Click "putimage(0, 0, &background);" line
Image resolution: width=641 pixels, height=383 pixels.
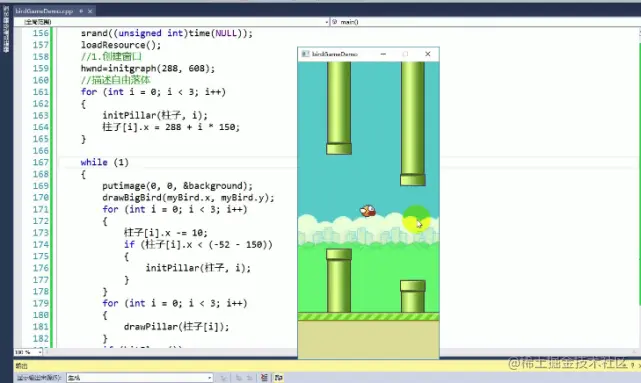[177, 186]
